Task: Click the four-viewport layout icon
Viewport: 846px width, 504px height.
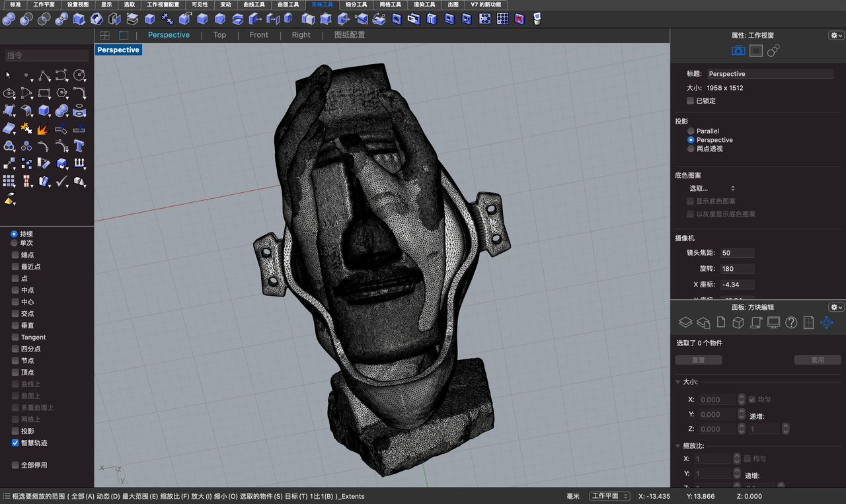Action: coord(105,35)
